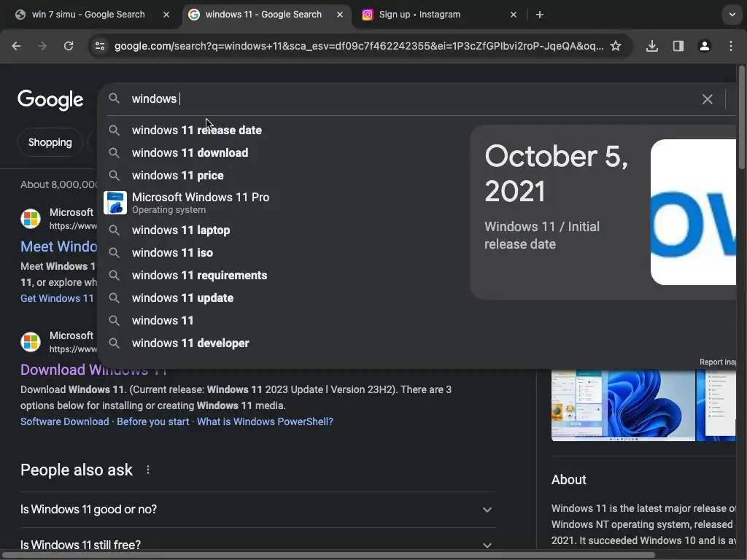Open site information icon in address bar
Screen dimensions: 747x560
point(100,46)
